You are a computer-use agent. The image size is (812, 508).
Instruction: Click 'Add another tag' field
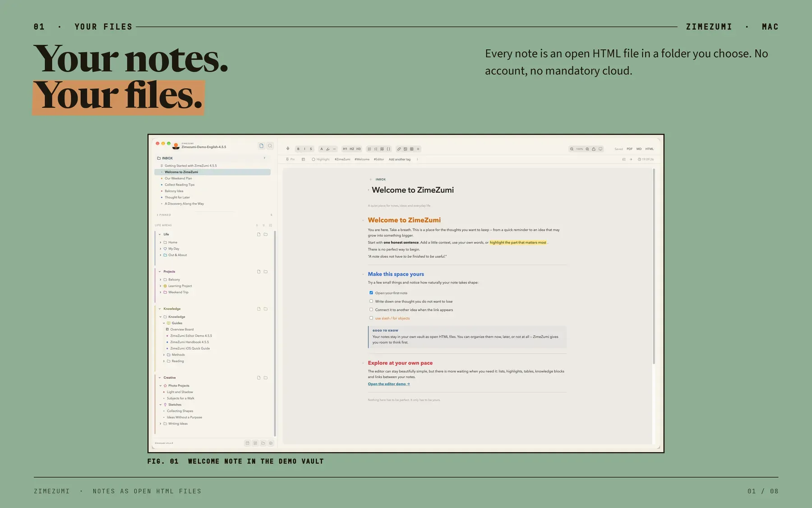tap(400, 159)
